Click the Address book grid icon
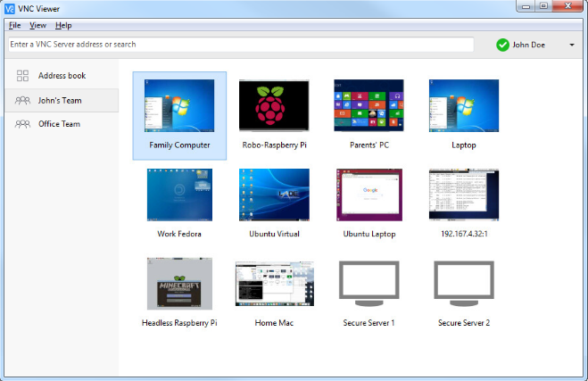This screenshot has height=381, width=588. [x=22, y=75]
